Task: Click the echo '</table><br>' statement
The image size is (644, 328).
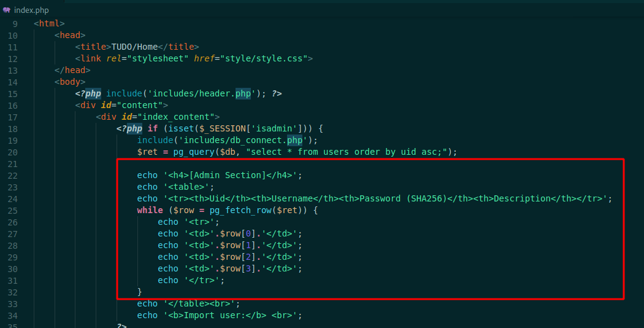Action: pos(188,303)
